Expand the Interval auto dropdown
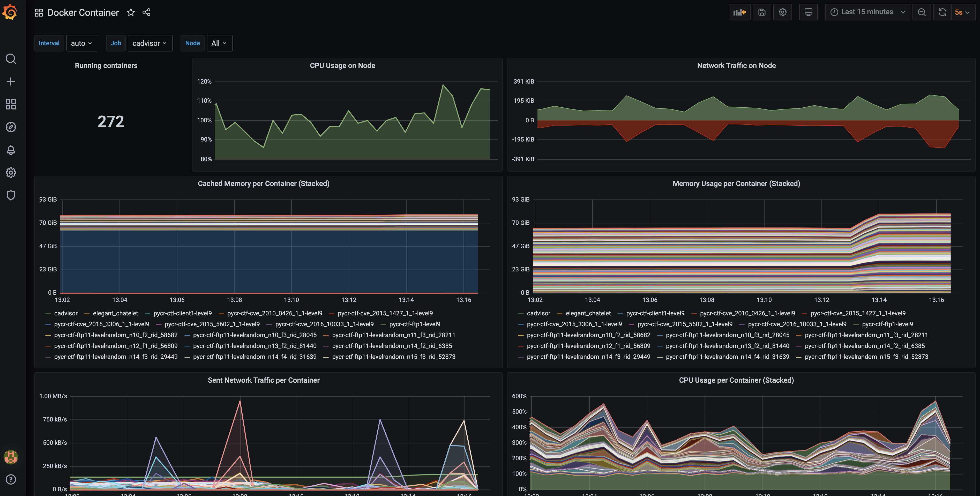980x496 pixels. coord(82,43)
